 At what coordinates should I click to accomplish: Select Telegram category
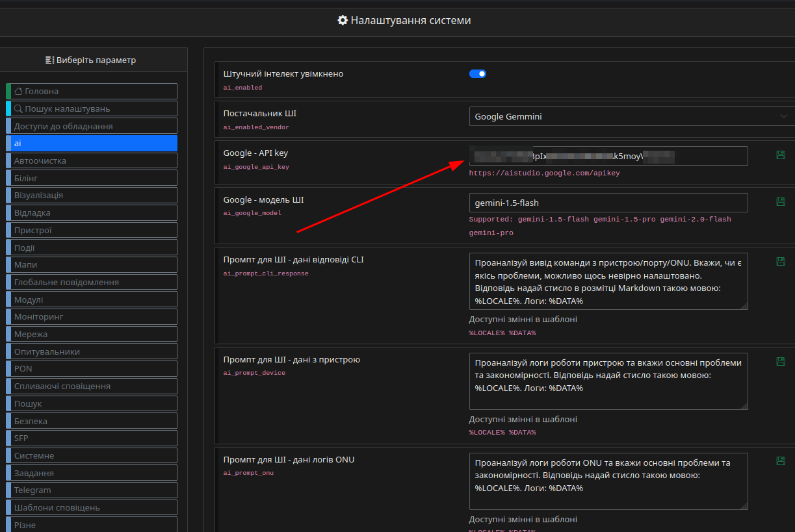coord(92,490)
